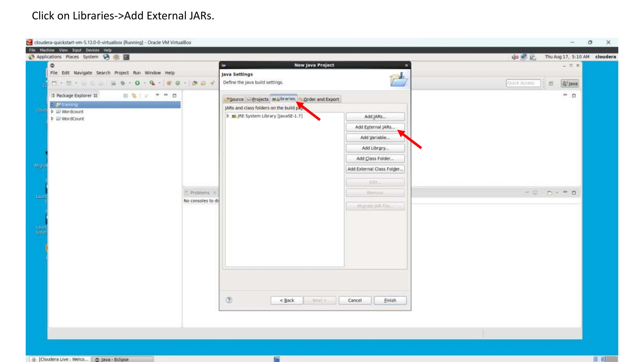Image resolution: width=644 pixels, height=362 pixels.
Task: Click the New Java Class icon
Action: click(178, 83)
